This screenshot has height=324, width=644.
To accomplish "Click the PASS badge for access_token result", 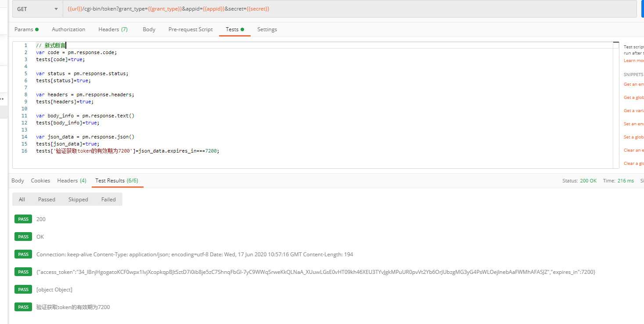I will tap(23, 272).
